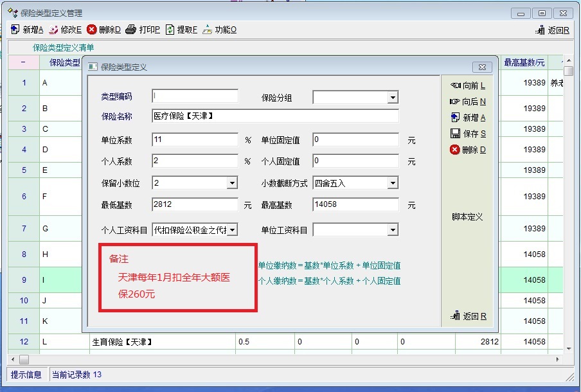Select row 12 生育保险【天津】

point(122,342)
